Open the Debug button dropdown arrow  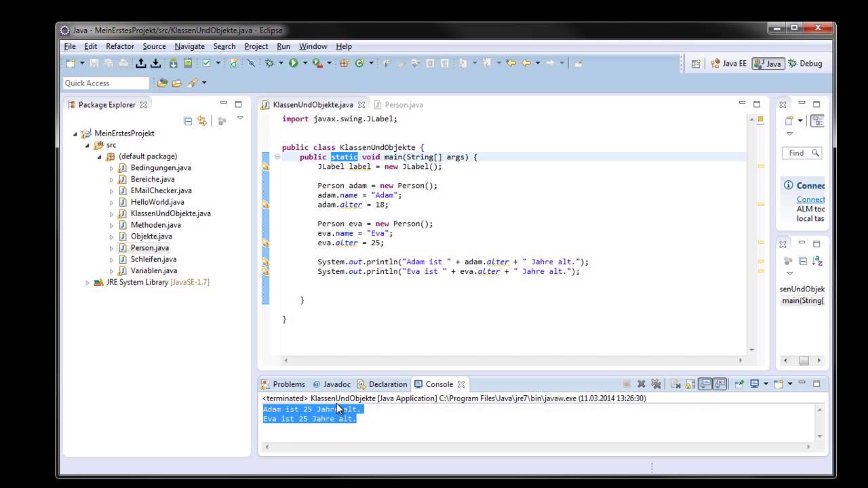tap(281, 63)
